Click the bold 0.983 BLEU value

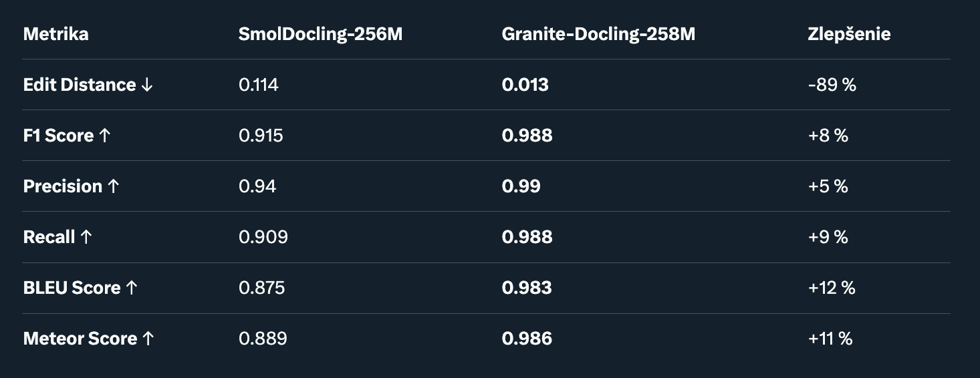pyautogui.click(x=527, y=288)
